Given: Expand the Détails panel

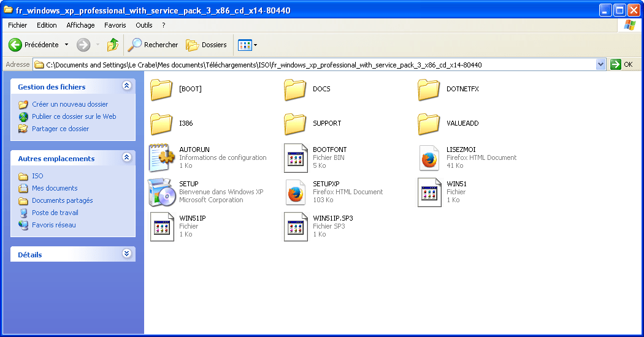Looking at the screenshot, I should click(x=127, y=253).
